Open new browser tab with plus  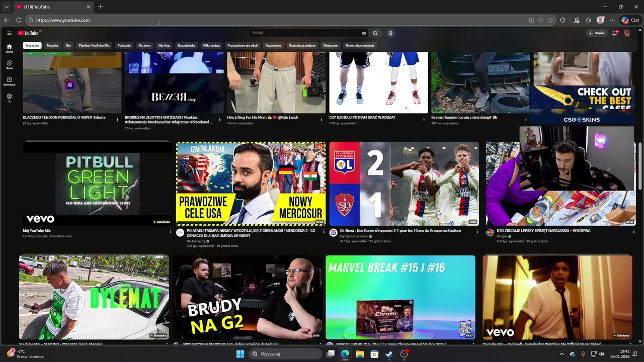(101, 7)
